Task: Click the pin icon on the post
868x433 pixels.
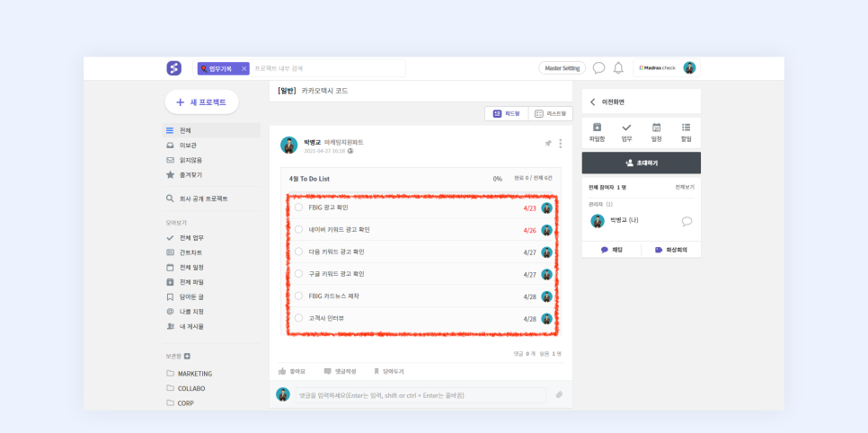Action: 548,144
